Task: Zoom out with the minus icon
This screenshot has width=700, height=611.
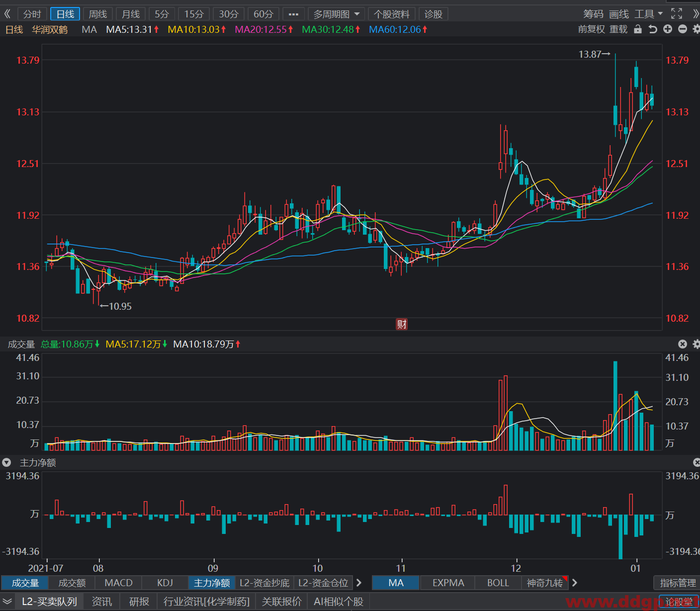Action: coord(683,29)
